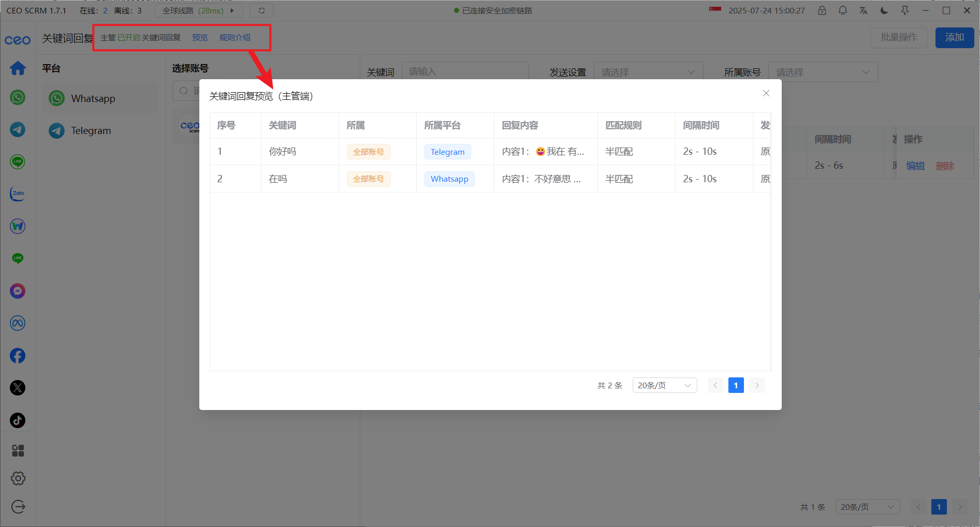Toggle dark mode with the moon icon
The image size is (980, 527).
884,10
